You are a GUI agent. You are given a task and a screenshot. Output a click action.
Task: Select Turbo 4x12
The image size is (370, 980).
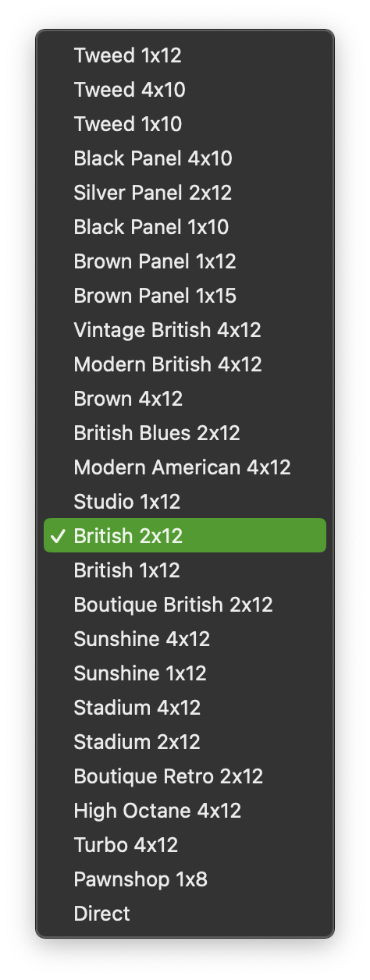[x=185, y=845]
